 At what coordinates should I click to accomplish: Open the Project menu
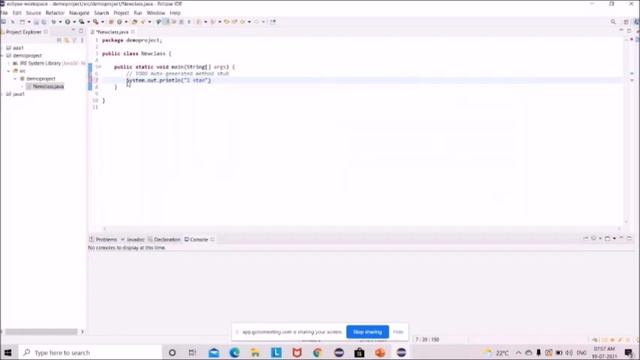tap(121, 13)
